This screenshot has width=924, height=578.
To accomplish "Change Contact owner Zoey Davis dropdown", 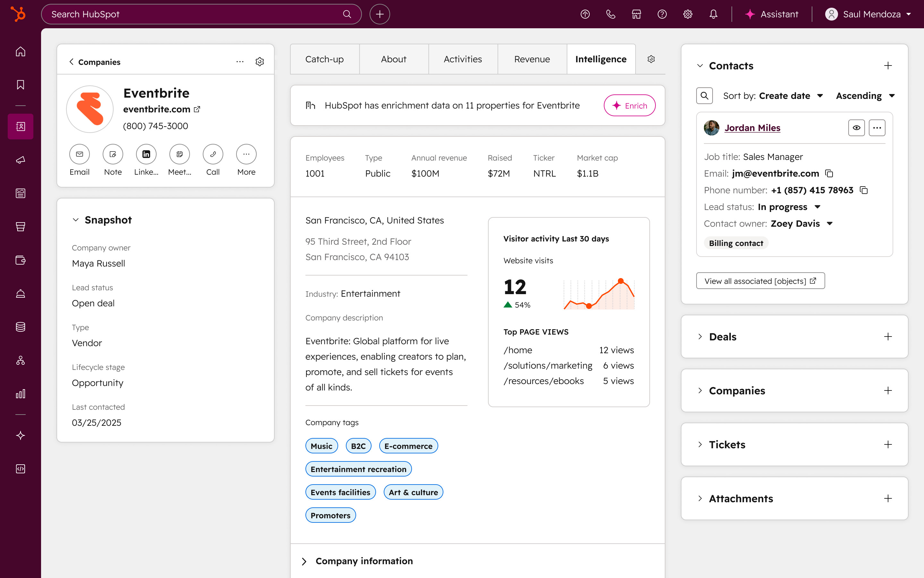I will click(x=801, y=223).
